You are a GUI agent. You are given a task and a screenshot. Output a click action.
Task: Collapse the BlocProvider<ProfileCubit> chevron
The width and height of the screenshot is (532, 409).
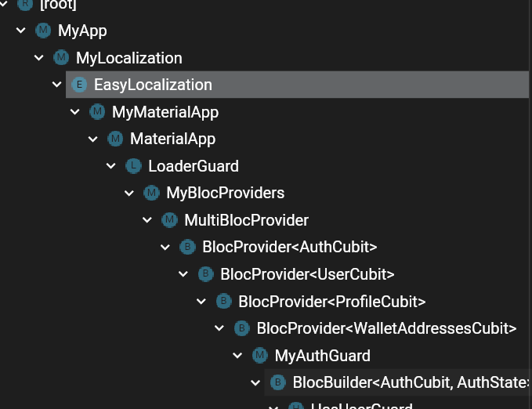click(x=201, y=301)
